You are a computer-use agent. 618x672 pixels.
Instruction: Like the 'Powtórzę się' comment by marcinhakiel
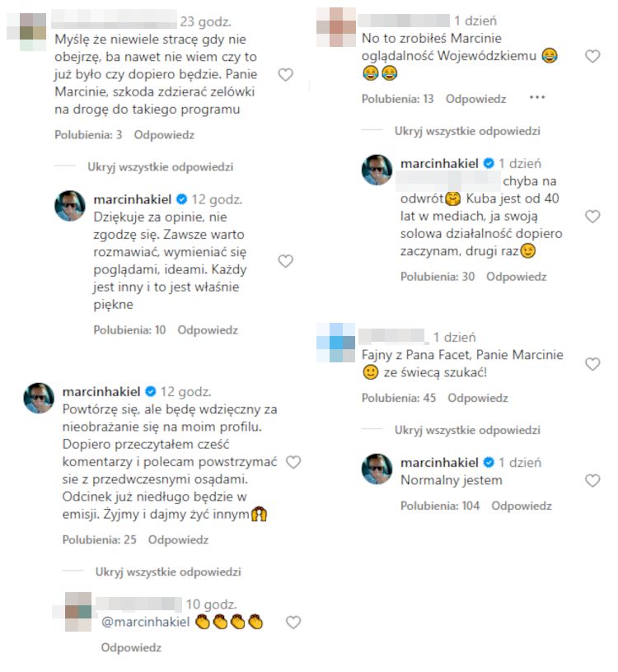pyautogui.click(x=293, y=462)
